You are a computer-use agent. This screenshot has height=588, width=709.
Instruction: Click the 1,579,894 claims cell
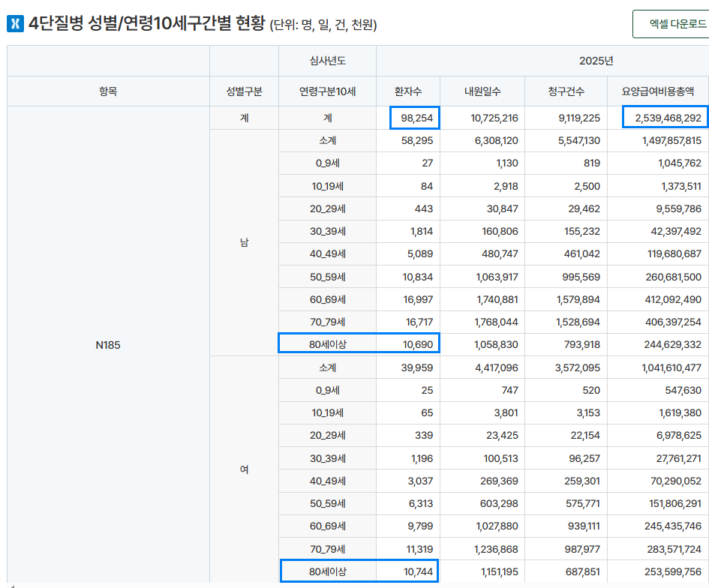[566, 299]
